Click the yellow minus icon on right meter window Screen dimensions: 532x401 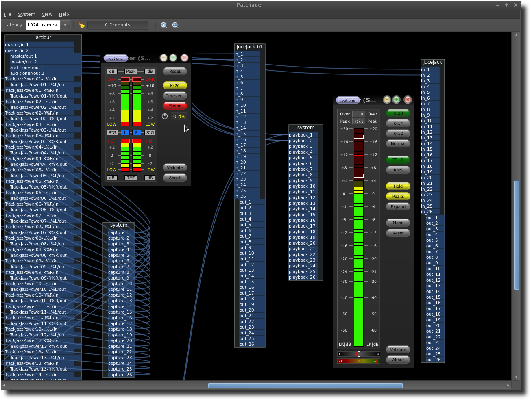pos(387,100)
